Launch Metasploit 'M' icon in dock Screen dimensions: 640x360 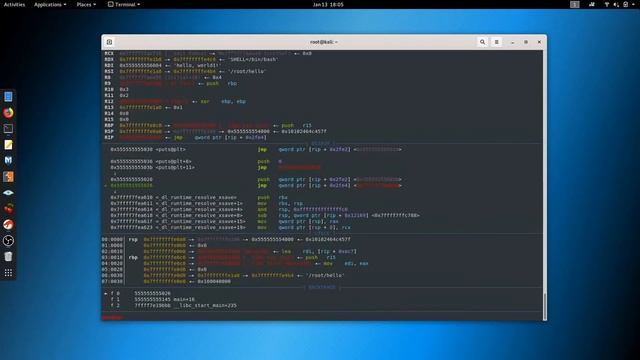tap(8, 160)
